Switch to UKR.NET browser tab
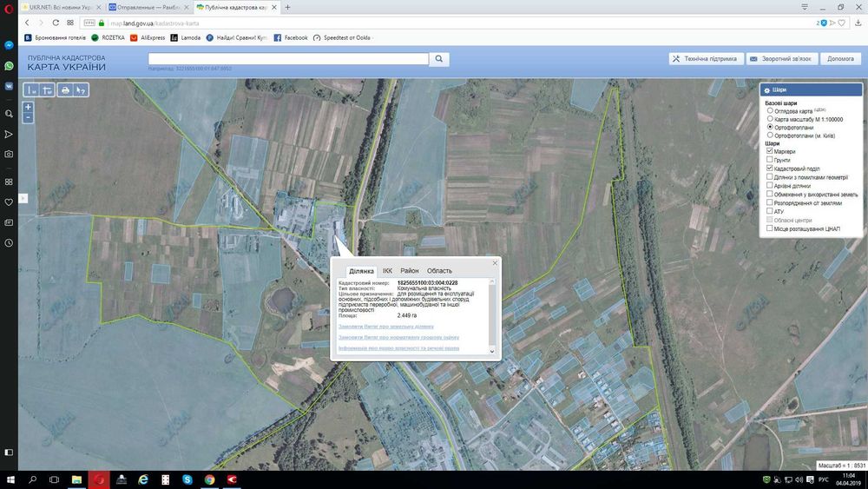Image resolution: width=868 pixels, height=489 pixels. click(x=62, y=7)
